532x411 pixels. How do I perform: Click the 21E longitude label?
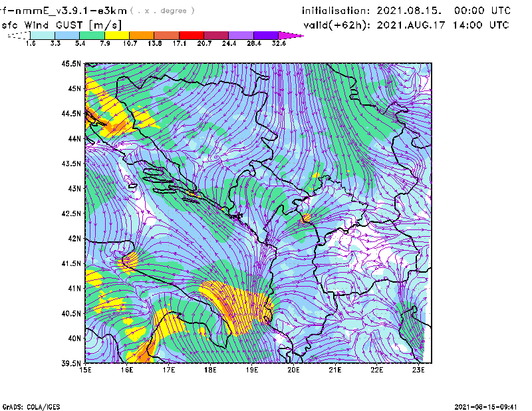[335, 370]
